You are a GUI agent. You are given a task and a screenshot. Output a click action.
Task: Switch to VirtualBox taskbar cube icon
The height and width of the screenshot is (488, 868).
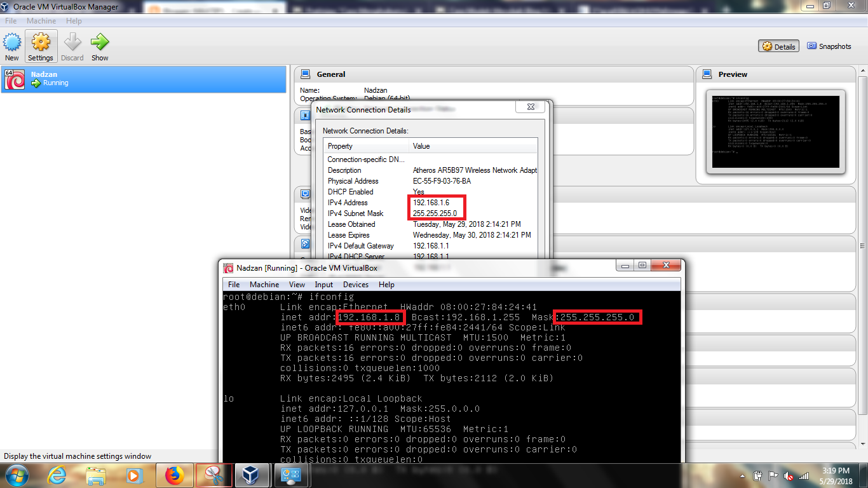251,475
